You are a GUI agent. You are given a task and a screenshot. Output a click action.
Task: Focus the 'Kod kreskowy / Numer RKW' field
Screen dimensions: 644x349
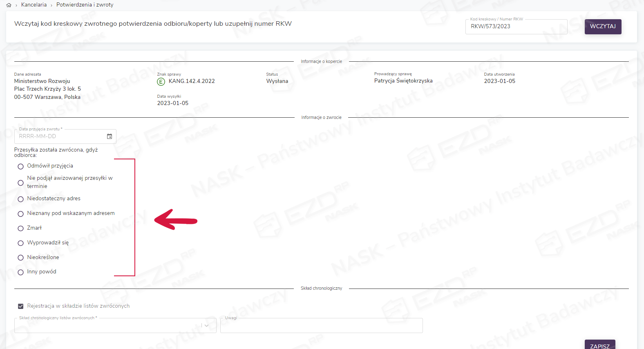click(x=516, y=27)
